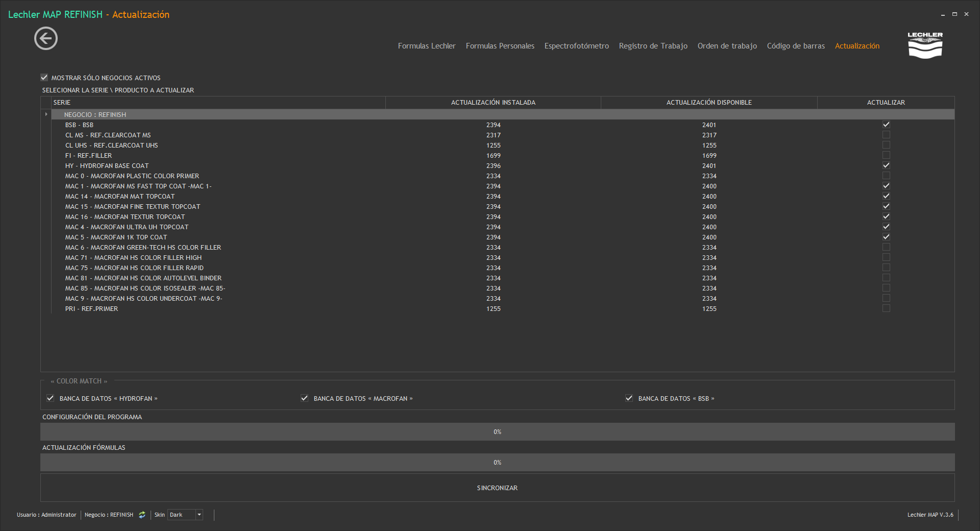This screenshot has height=531, width=980.
Task: Maximize the application window
Action: click(954, 14)
